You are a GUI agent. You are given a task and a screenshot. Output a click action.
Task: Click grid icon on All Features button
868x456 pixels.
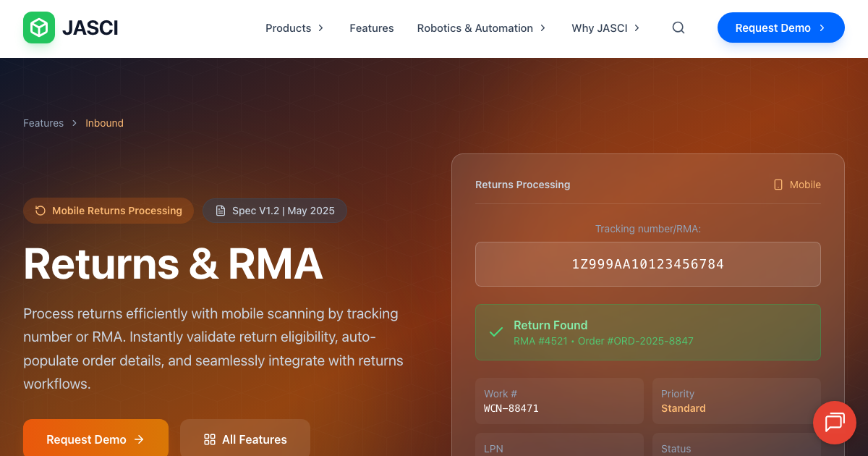[x=210, y=439]
